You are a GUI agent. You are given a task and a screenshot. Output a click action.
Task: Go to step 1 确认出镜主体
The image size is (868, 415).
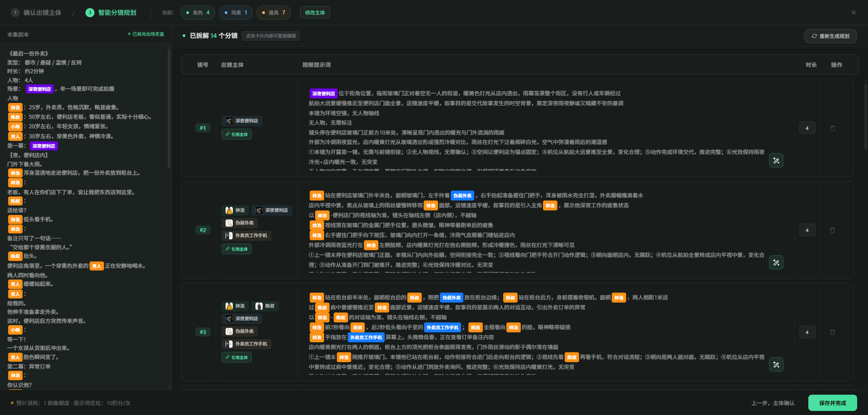(37, 13)
